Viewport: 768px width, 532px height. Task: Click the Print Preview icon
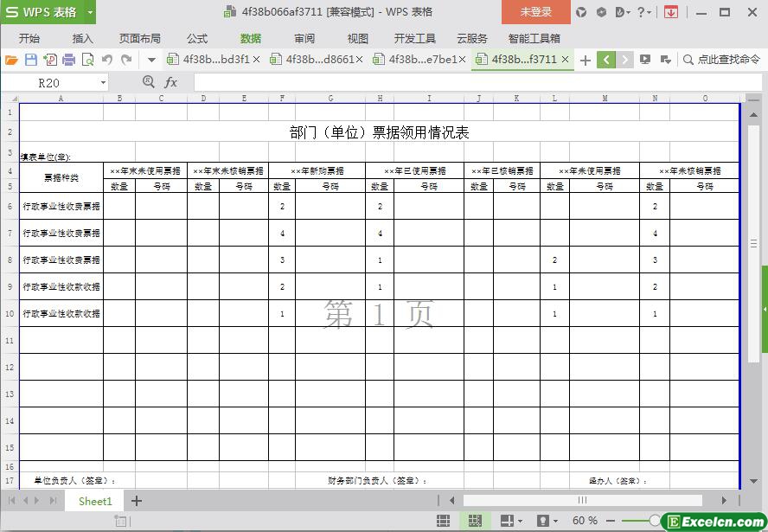(87, 60)
